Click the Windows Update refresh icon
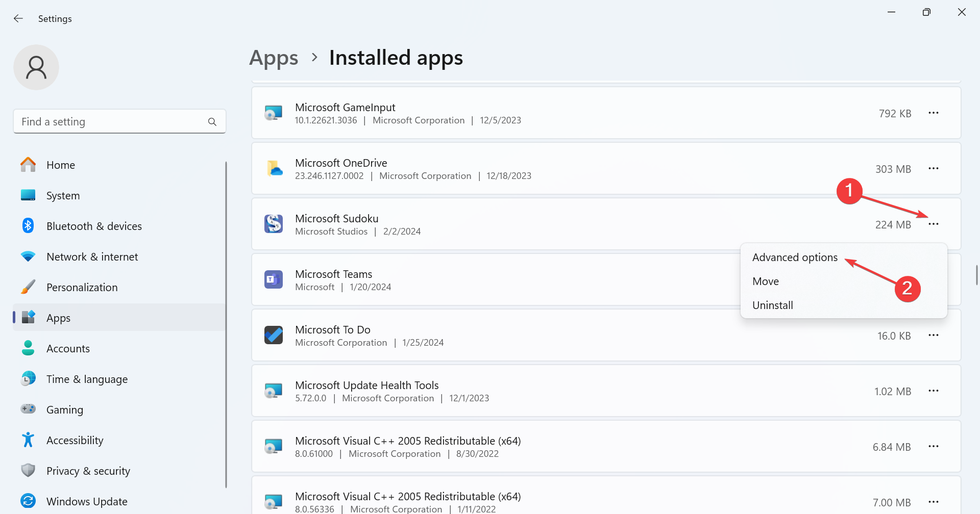The width and height of the screenshot is (980, 514). click(x=28, y=501)
